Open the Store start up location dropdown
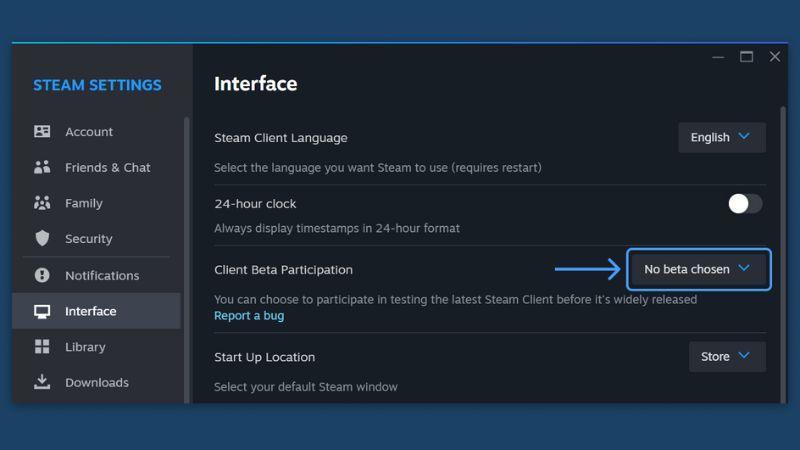Viewport: 800px width, 450px height. [727, 357]
